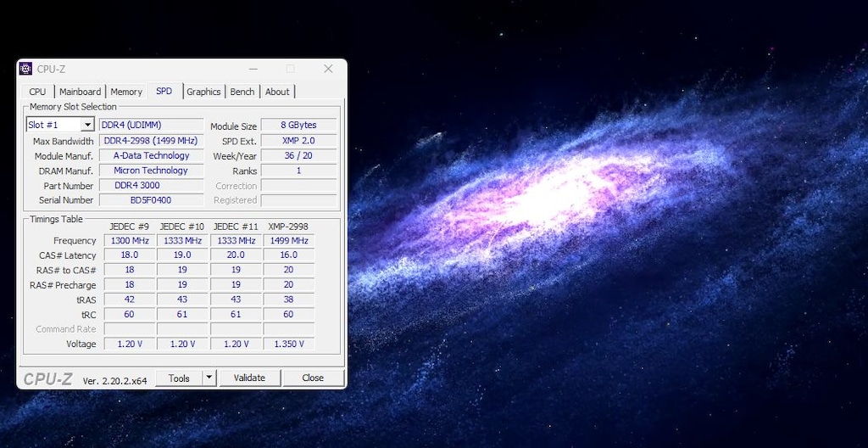This screenshot has height=448, width=868.
Task: Click the JEDEC #10 CAS# Latency 19.0
Action: pyautogui.click(x=183, y=255)
